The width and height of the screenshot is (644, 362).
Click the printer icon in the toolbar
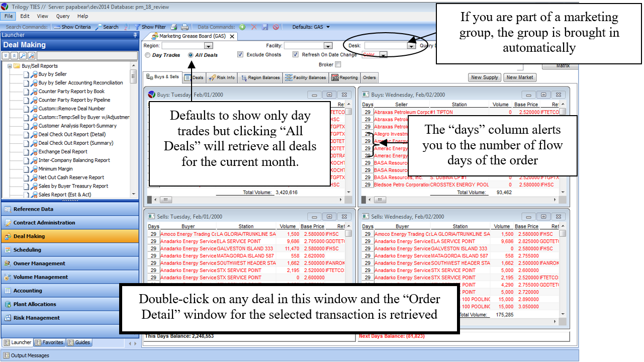pos(185,27)
